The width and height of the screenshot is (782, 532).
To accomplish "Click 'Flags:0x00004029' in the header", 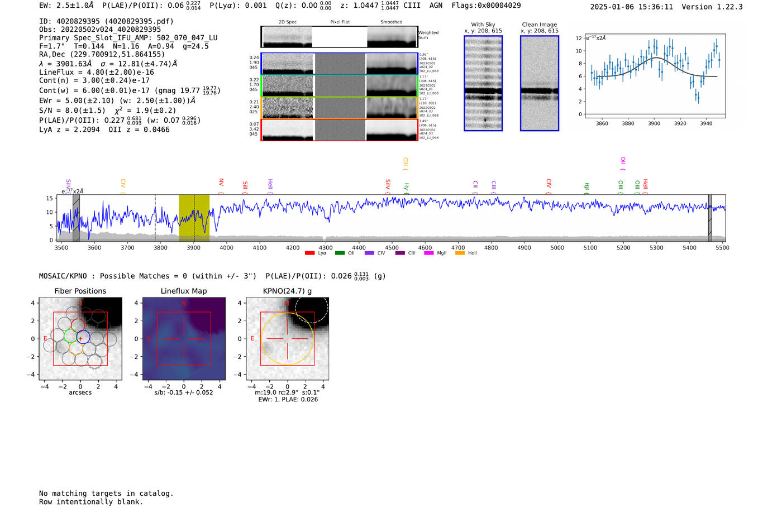I will pos(487,6).
